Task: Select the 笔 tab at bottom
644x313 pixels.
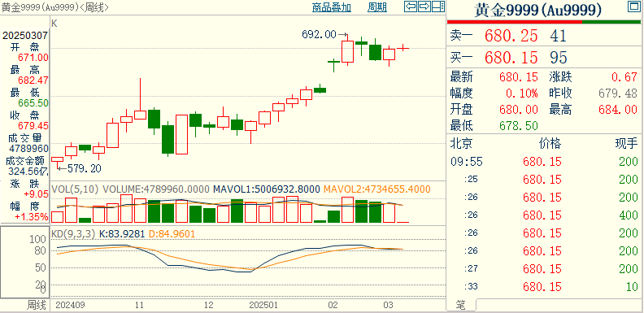Action: [461, 305]
